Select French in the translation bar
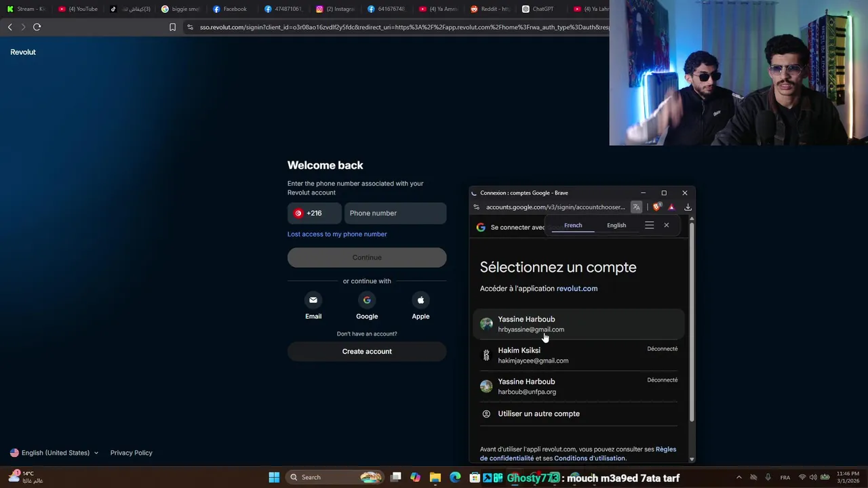 pyautogui.click(x=573, y=225)
